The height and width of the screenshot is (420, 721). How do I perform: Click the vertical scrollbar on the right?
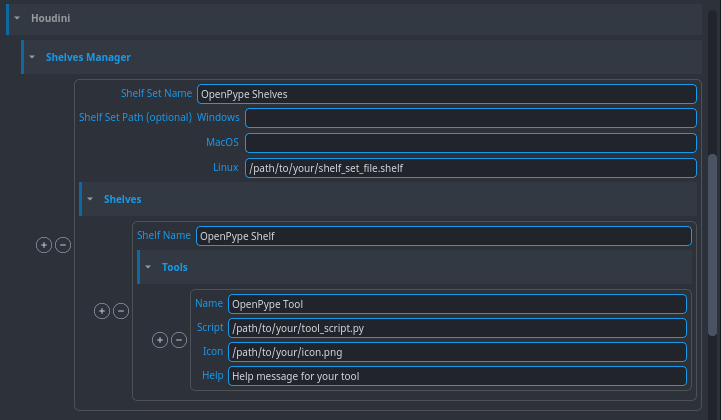[x=712, y=245]
